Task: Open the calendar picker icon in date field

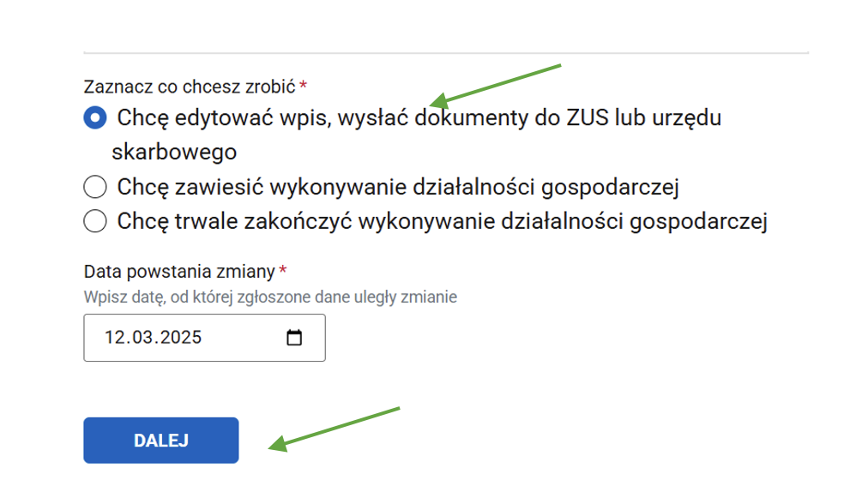Action: click(294, 338)
